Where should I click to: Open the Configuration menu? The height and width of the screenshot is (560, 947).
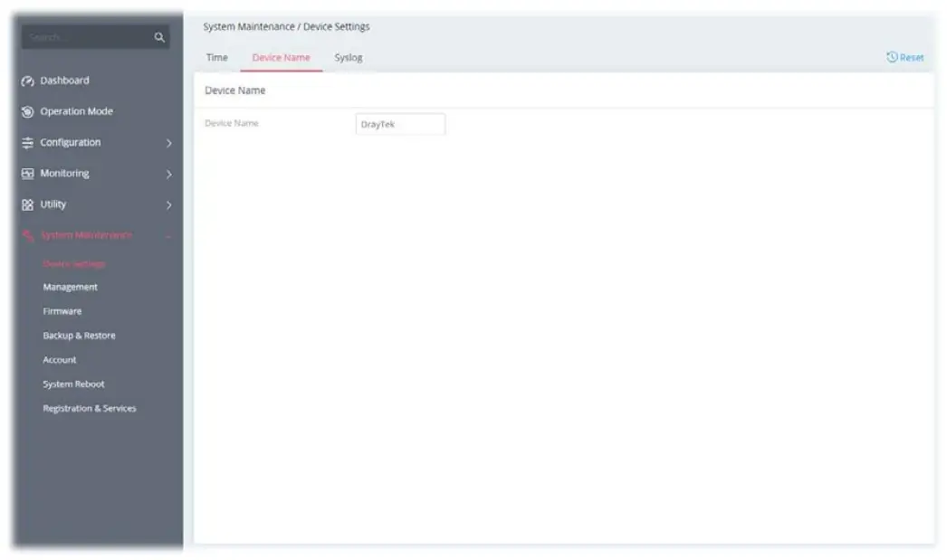click(71, 142)
